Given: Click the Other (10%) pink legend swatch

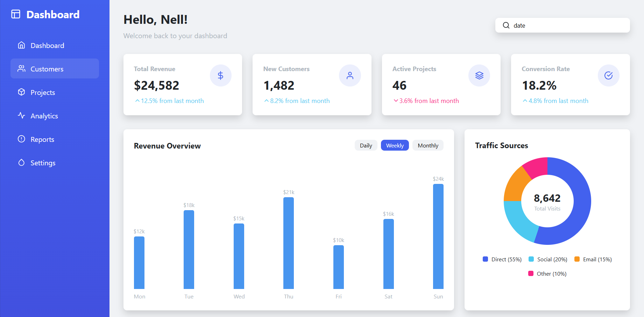Looking at the screenshot, I should (x=531, y=274).
